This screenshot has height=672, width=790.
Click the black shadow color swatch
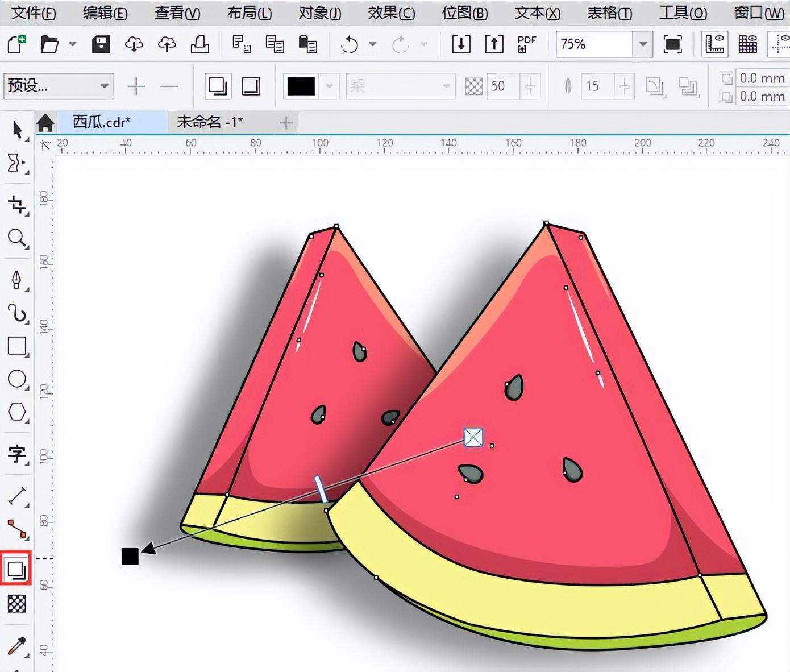tap(301, 86)
